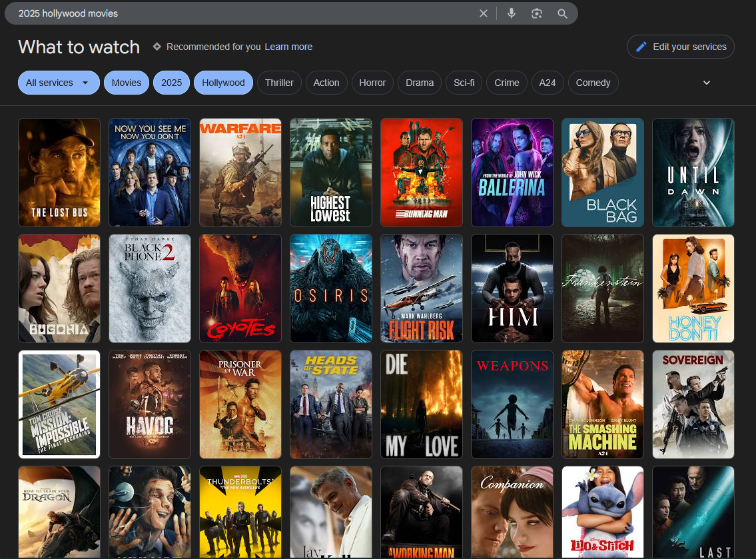Open the Sovereign movie poster
Viewport: 756px width, 559px height.
pyautogui.click(x=693, y=404)
